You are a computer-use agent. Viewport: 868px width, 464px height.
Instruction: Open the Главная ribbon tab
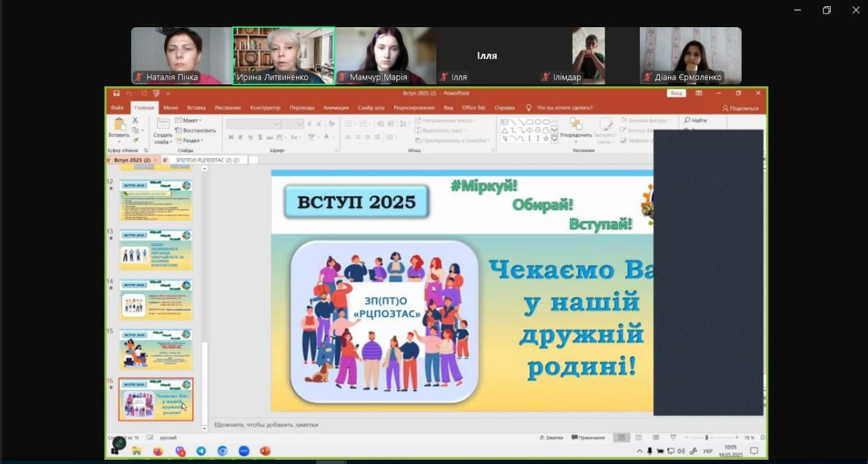144,107
